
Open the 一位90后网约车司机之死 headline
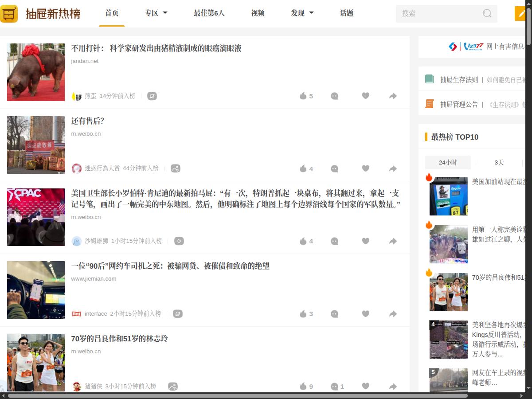pyautogui.click(x=171, y=266)
